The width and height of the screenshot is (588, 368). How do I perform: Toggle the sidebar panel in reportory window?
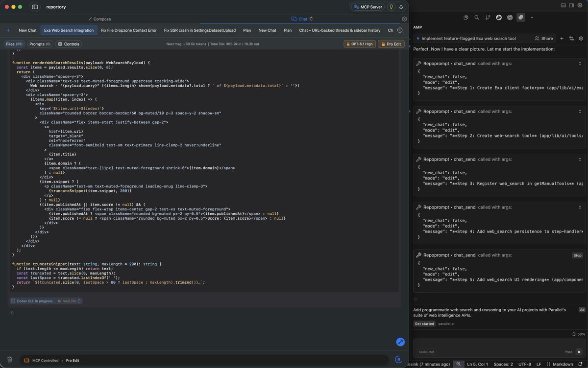point(35,7)
